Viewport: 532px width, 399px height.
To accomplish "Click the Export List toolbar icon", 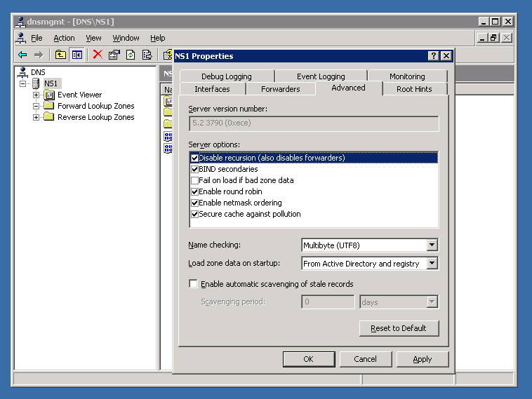I will coord(147,55).
